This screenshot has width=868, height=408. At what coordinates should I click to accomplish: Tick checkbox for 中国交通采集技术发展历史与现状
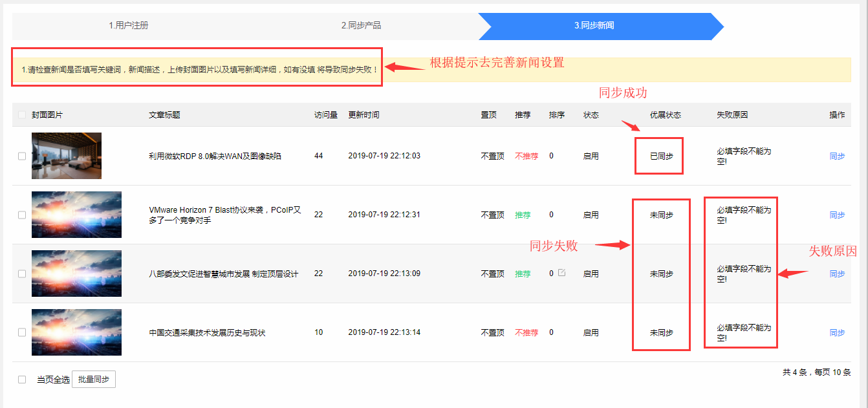22,332
